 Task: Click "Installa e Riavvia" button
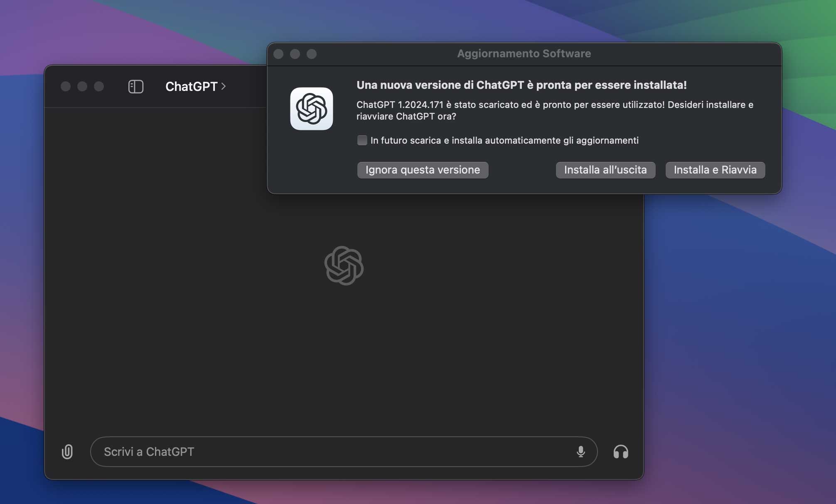[715, 170]
